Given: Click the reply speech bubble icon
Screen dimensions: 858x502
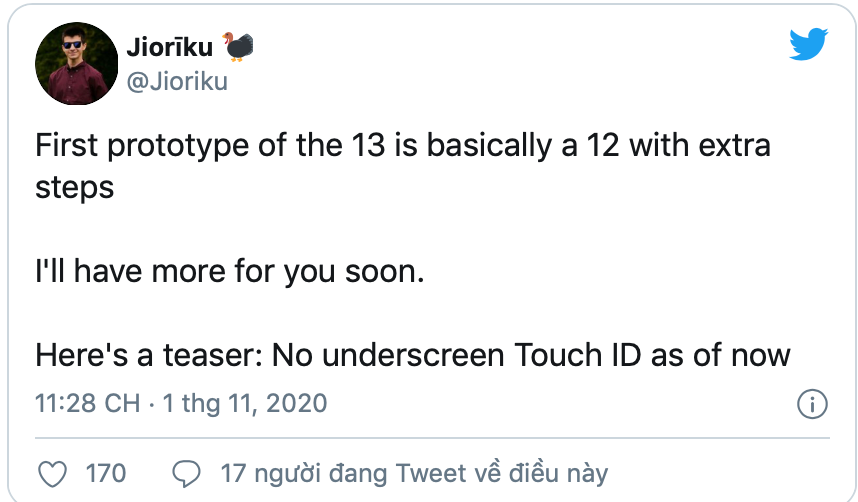Looking at the screenshot, I should [x=188, y=472].
